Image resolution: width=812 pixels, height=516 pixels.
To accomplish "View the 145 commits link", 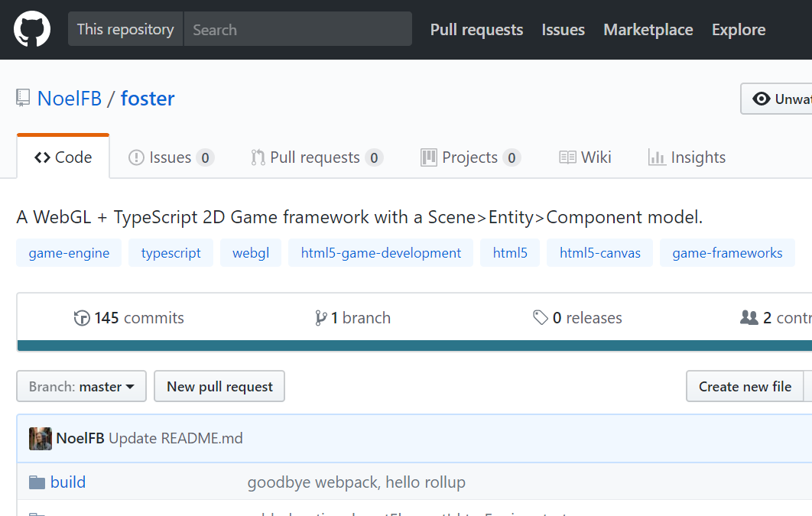I will 129,318.
